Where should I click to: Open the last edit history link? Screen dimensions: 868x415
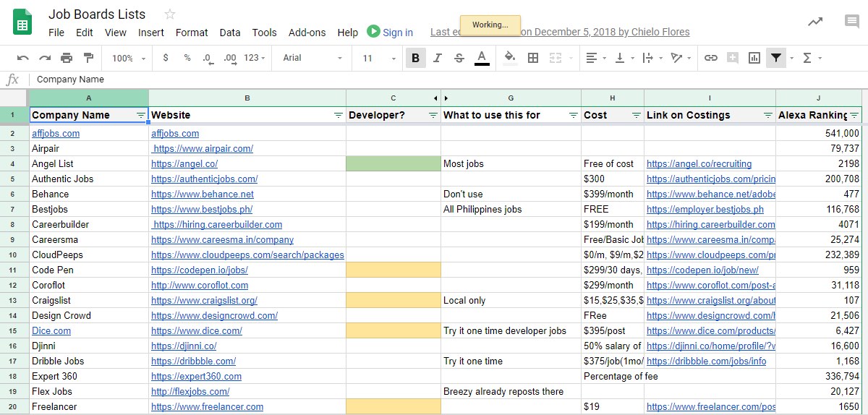click(x=560, y=33)
